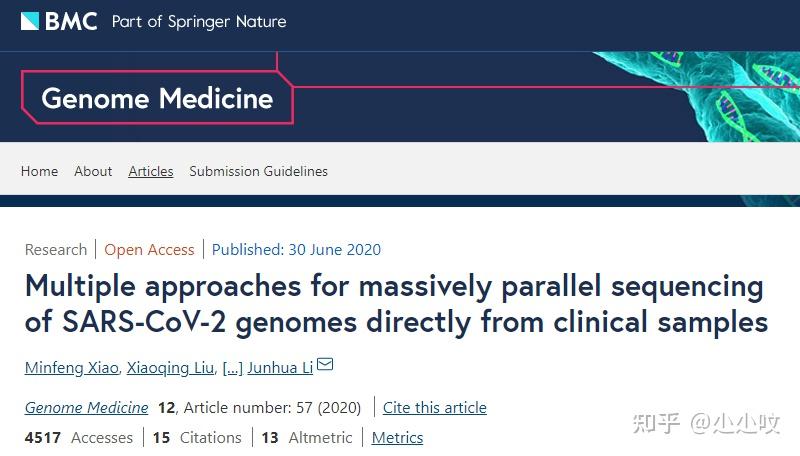Image resolution: width=800 pixels, height=456 pixels.
Task: Click the Part of Springer Nature text
Action: coord(199,21)
